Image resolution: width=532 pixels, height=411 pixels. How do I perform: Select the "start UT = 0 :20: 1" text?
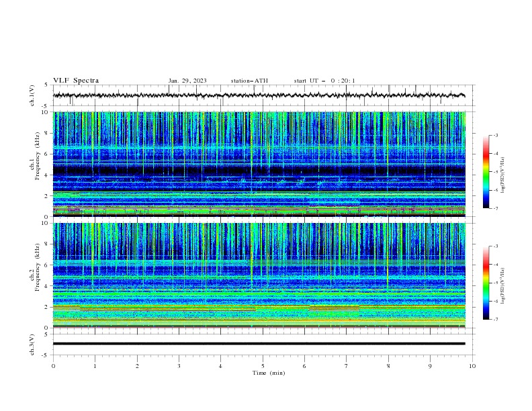(324, 81)
